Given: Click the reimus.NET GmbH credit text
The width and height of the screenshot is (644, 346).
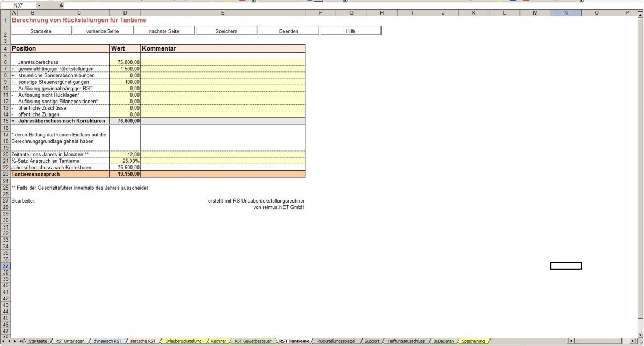Looking at the screenshot, I should tap(279, 207).
